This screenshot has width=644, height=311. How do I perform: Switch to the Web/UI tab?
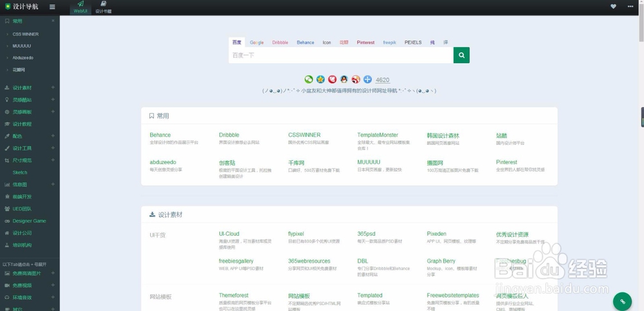pyautogui.click(x=80, y=7)
